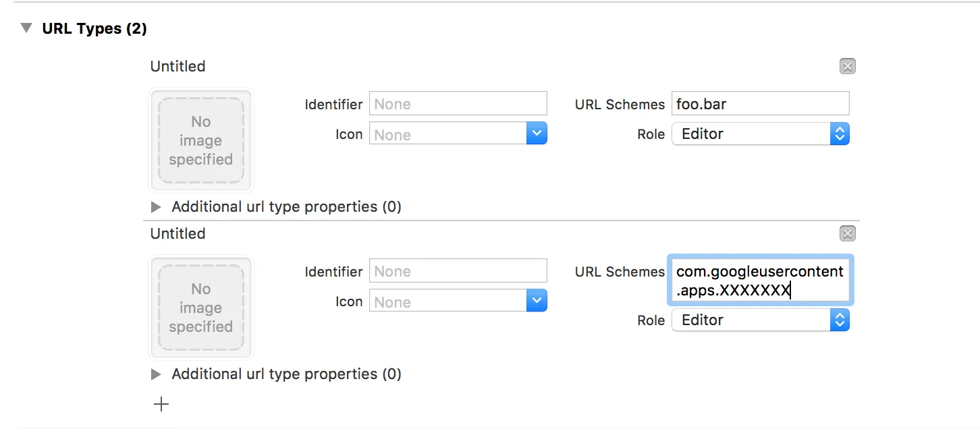980x429 pixels.
Task: Remove the googleusercontent URL type entry
Action: (847, 233)
